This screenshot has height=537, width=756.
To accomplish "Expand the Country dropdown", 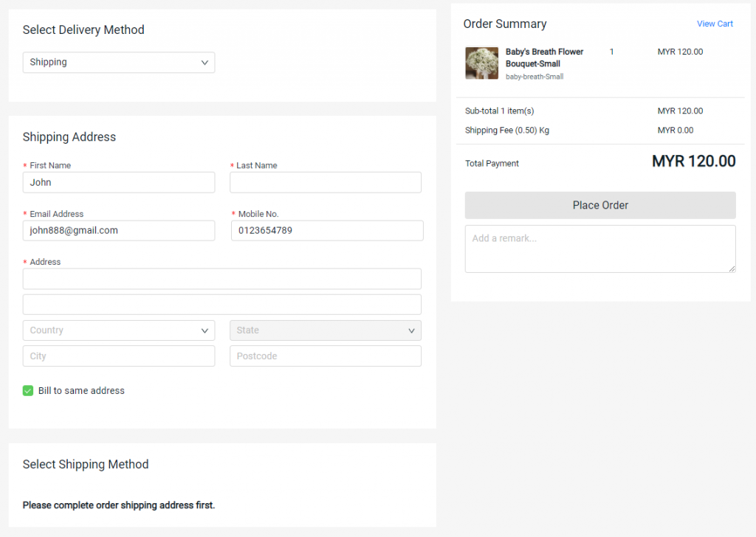I will tap(119, 330).
